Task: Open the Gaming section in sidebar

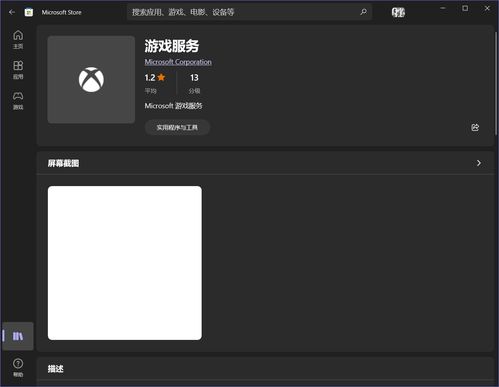Action: click(18, 100)
